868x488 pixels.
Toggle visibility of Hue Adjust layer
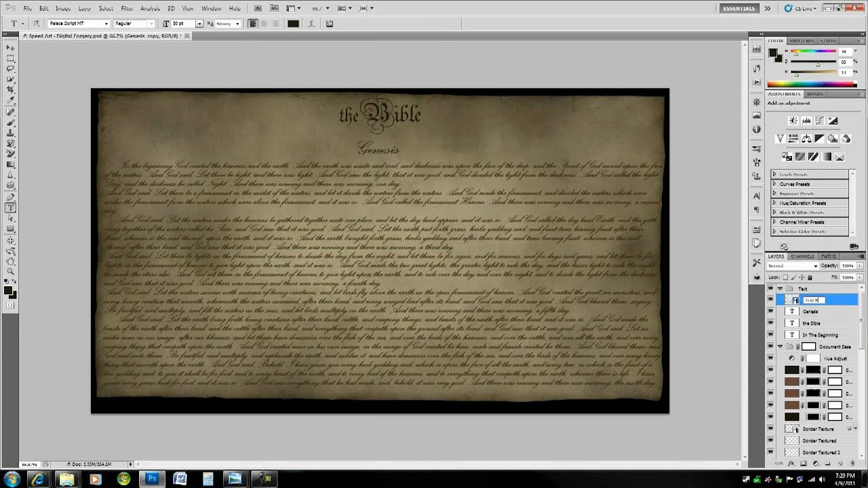[x=770, y=358]
